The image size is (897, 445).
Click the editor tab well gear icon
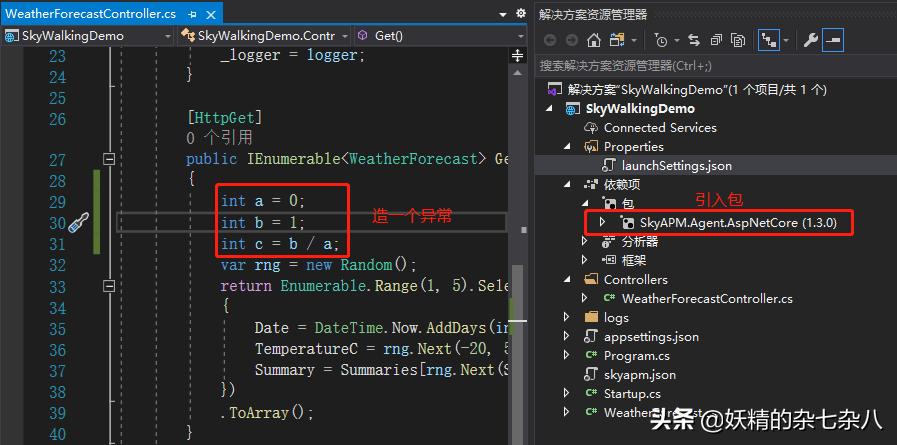(520, 13)
